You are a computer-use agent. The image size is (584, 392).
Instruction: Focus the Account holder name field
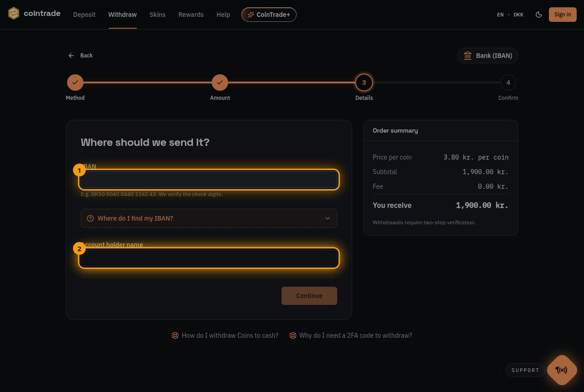tap(209, 258)
